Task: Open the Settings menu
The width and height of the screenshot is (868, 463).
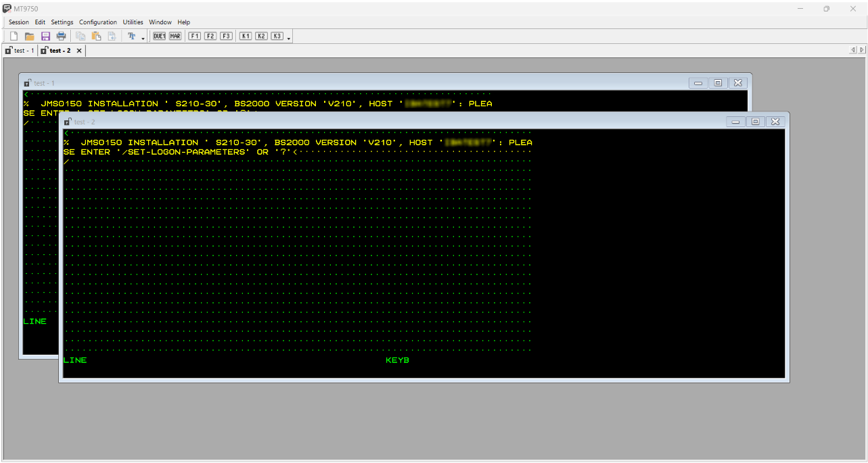Action: [x=62, y=22]
